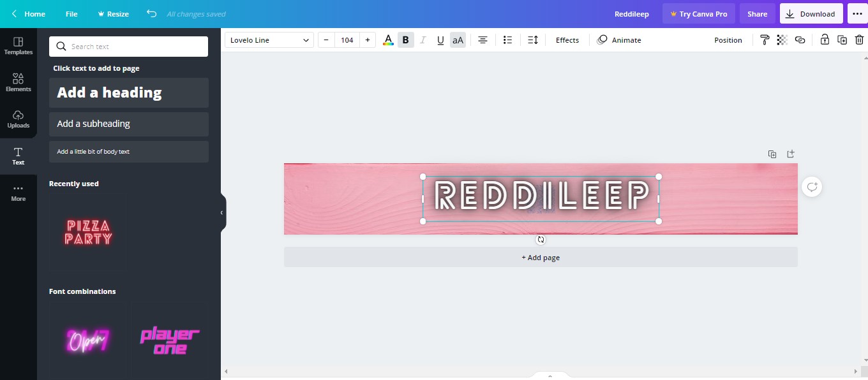Image resolution: width=868 pixels, height=380 pixels.
Task: Increase the font size with plus
Action: tap(368, 40)
